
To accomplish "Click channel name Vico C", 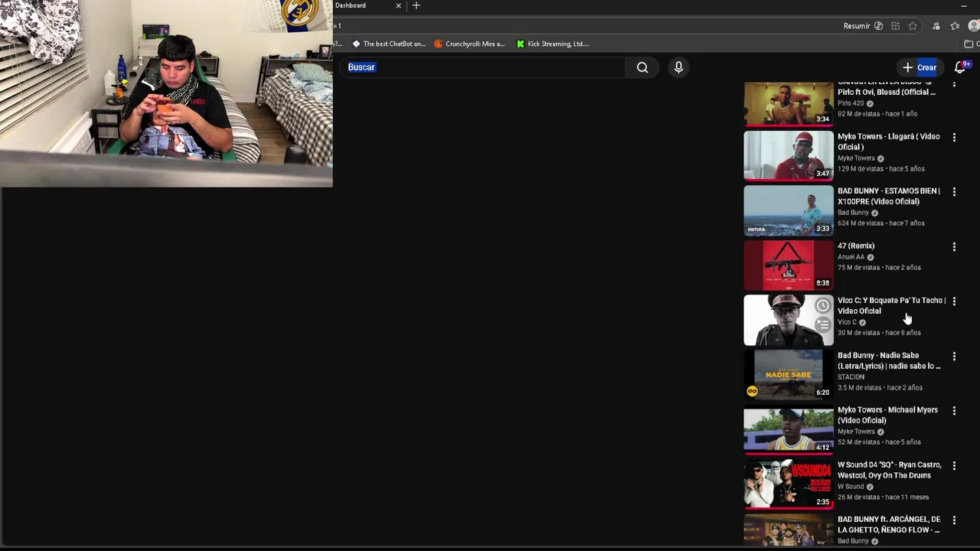I will coord(847,322).
